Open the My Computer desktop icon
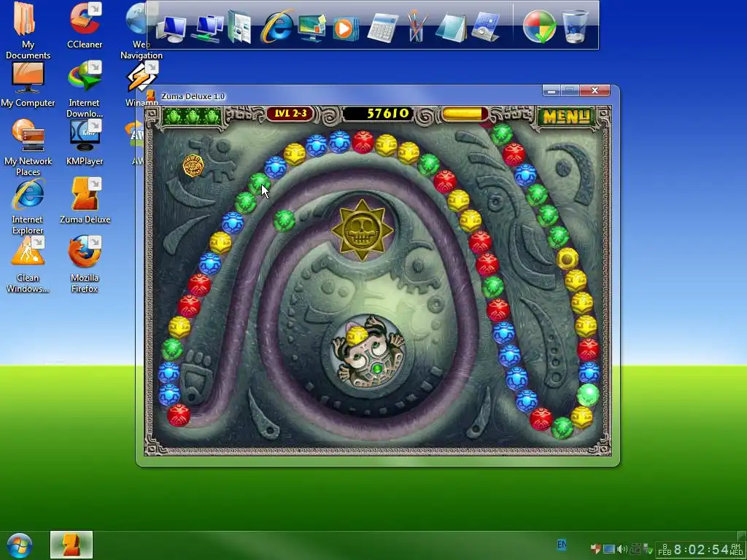Screen dimensions: 747x560 [x=28, y=85]
